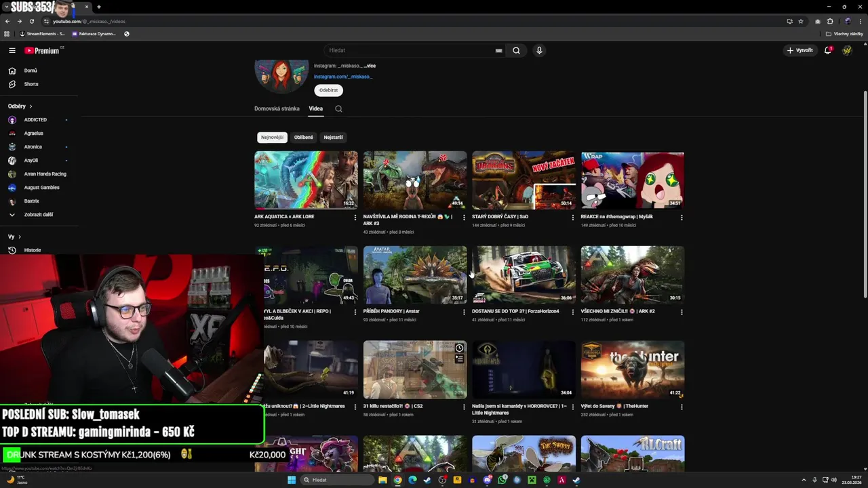Open the YouTube hamburger guide menu
The image size is (868, 488).
pos(12,50)
